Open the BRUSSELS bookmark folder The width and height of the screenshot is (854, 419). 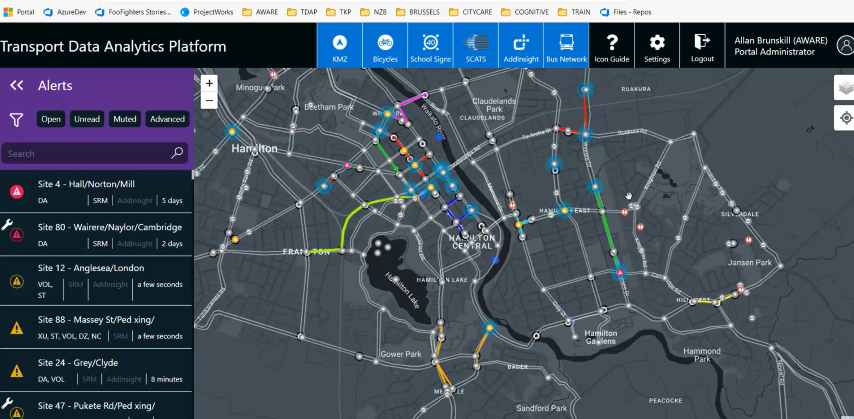(x=417, y=12)
